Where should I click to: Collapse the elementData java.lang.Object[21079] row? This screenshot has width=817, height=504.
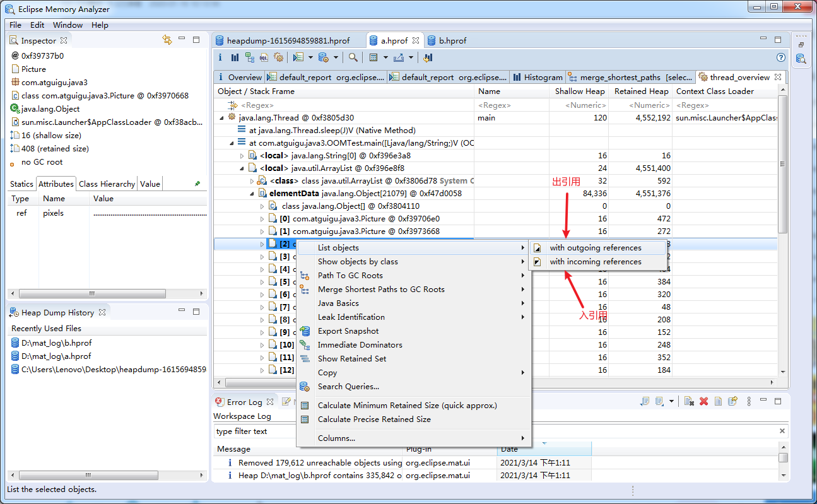click(x=252, y=194)
